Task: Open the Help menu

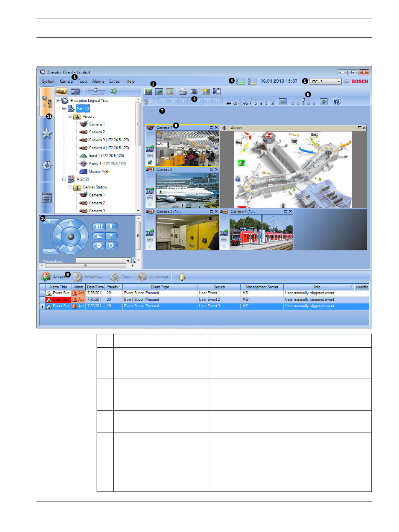Action: point(130,81)
